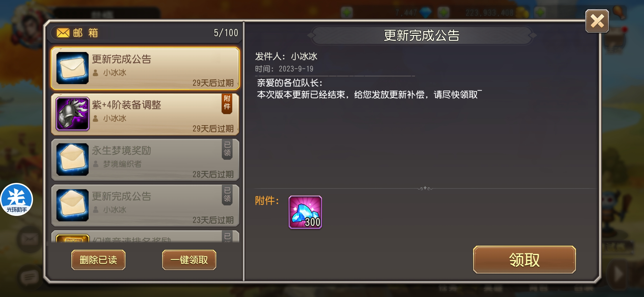Open the 紫+4阶装备调整 mail gauntlet icon
Screen dimensions: 644x297
pyautogui.click(x=73, y=114)
